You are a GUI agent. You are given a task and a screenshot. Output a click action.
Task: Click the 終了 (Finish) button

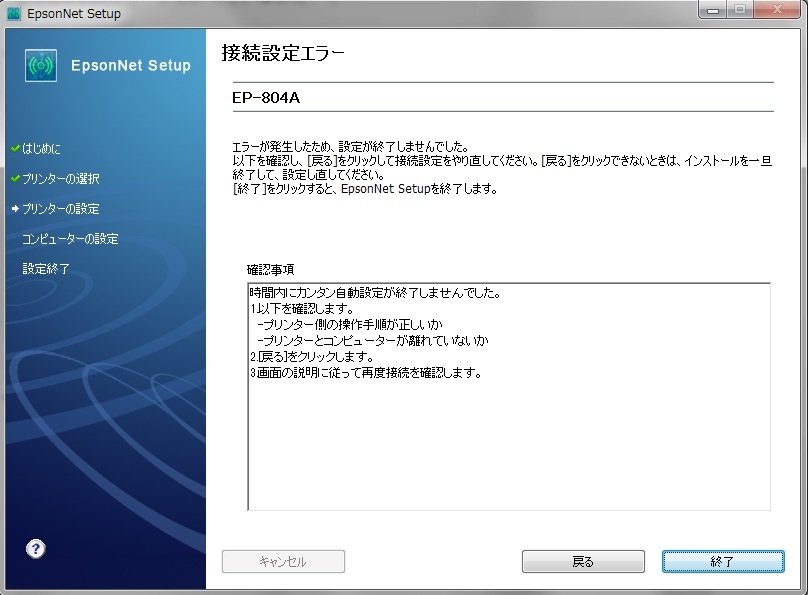(723, 561)
